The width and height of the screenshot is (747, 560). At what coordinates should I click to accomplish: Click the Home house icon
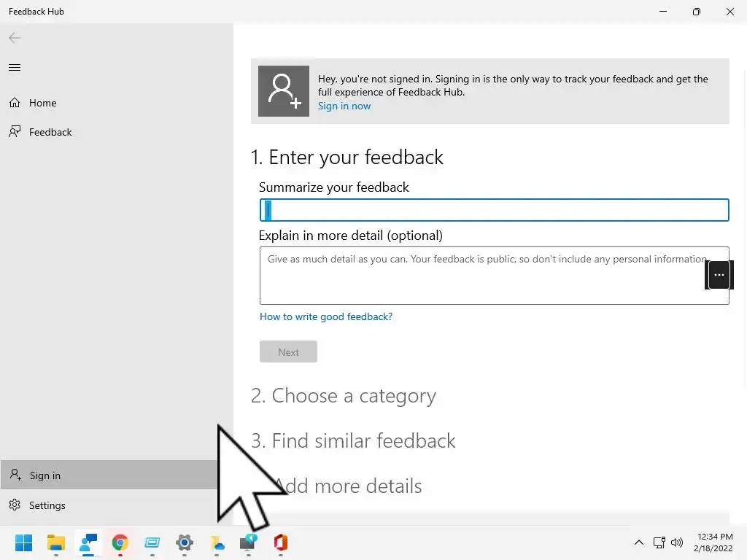click(x=15, y=102)
